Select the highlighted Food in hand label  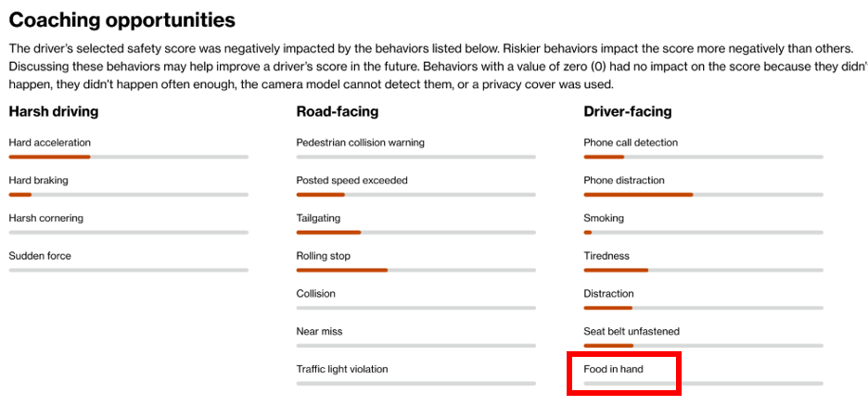coord(613,369)
